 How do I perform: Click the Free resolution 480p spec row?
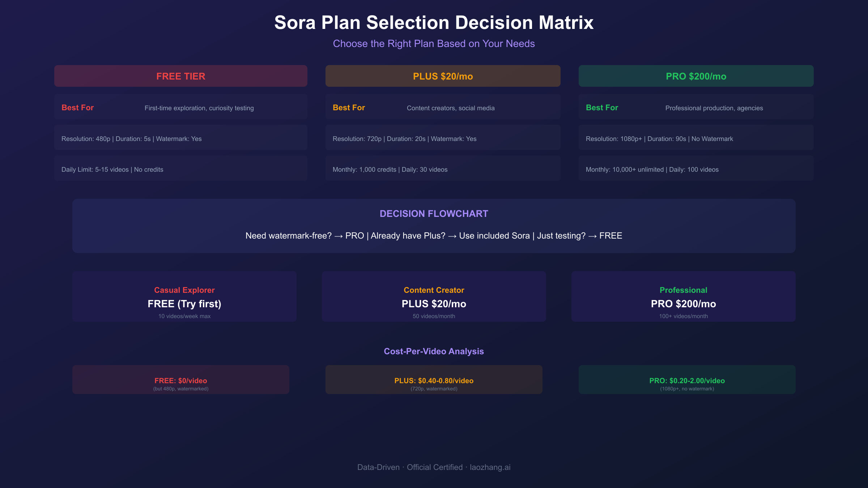(x=181, y=138)
